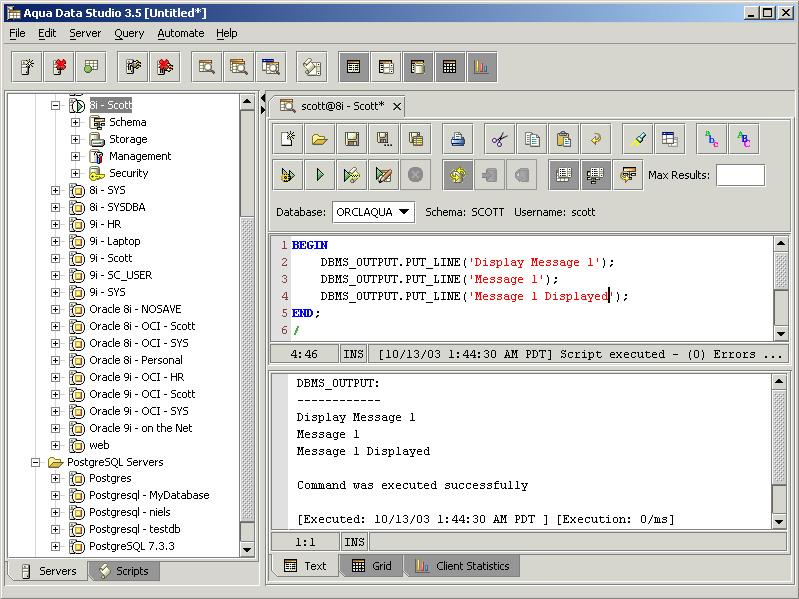Click the uppercase ABC icon
799x599 pixels.
(x=744, y=139)
